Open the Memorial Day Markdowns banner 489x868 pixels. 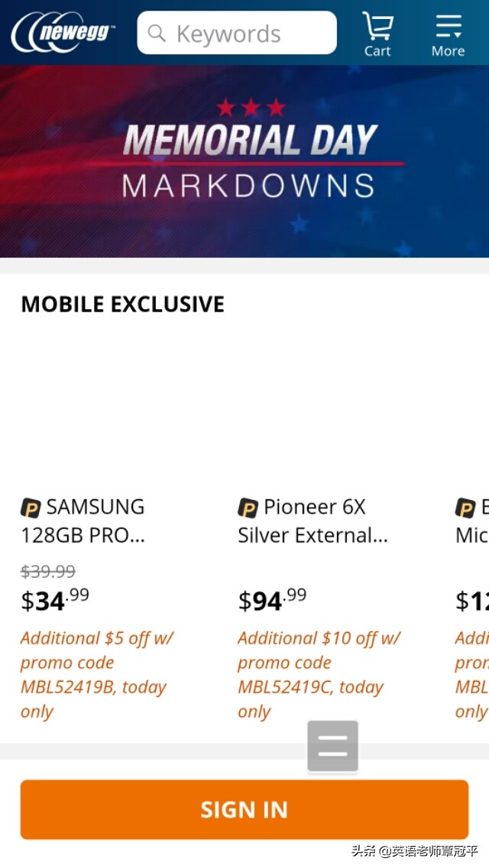coord(244,161)
